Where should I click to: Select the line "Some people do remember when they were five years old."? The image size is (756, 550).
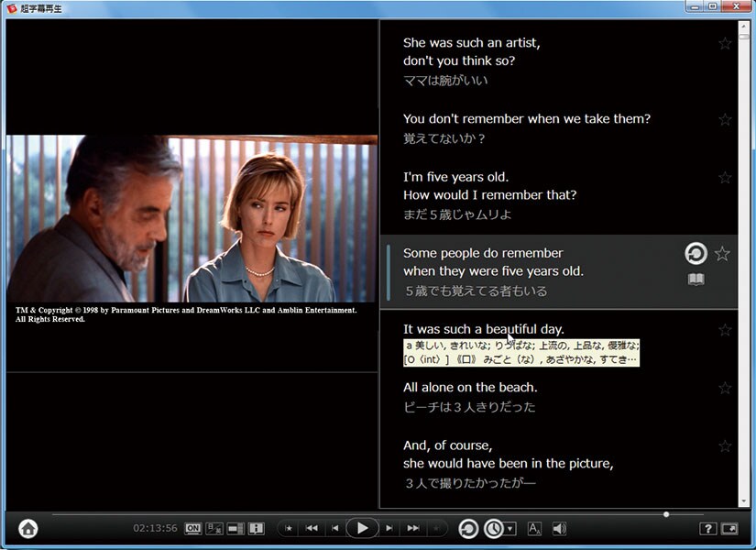click(493, 262)
